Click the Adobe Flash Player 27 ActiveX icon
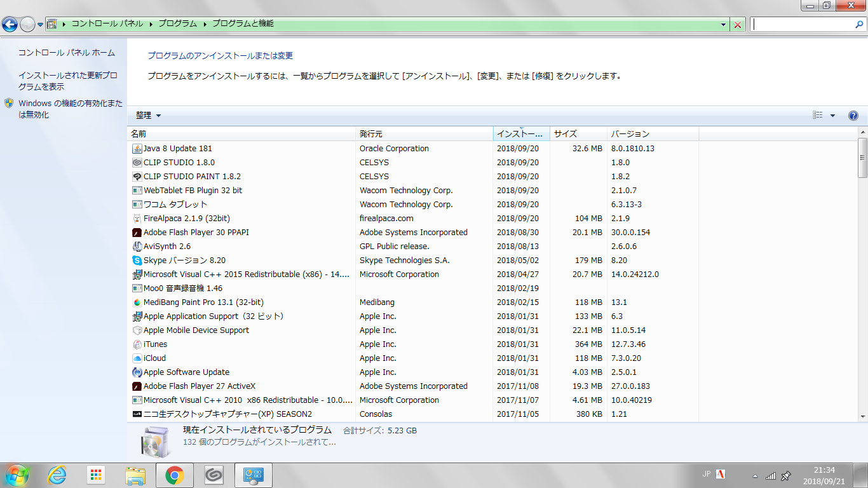The width and height of the screenshot is (868, 488). tap(137, 386)
